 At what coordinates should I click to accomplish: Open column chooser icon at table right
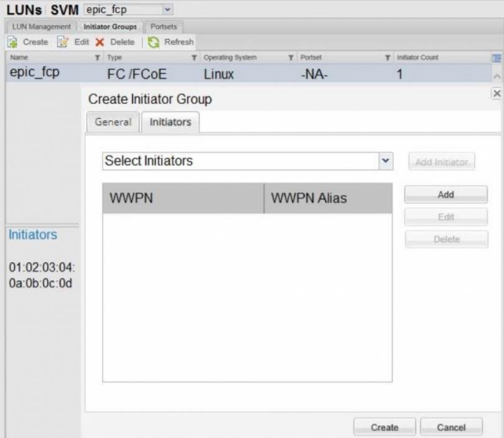pos(496,58)
